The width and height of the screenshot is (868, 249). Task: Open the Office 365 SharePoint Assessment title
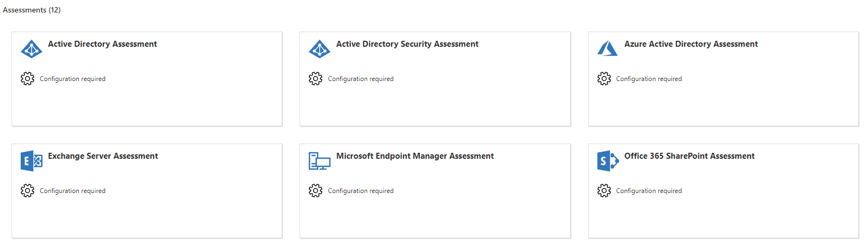click(689, 156)
